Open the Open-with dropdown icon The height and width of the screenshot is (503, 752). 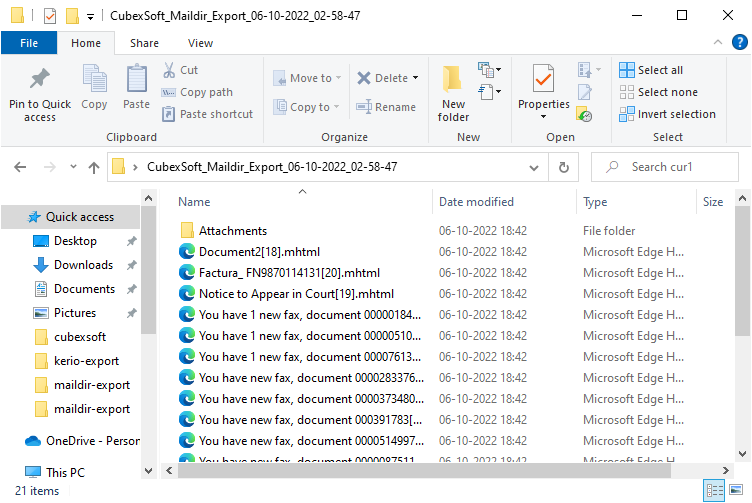pos(589,70)
